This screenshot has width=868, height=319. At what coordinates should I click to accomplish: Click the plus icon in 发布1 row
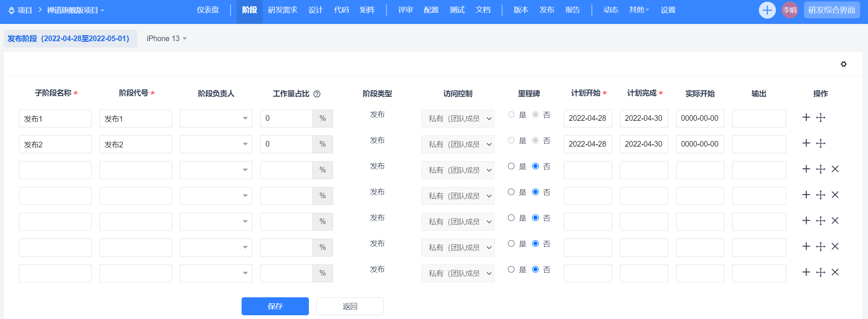(x=806, y=117)
